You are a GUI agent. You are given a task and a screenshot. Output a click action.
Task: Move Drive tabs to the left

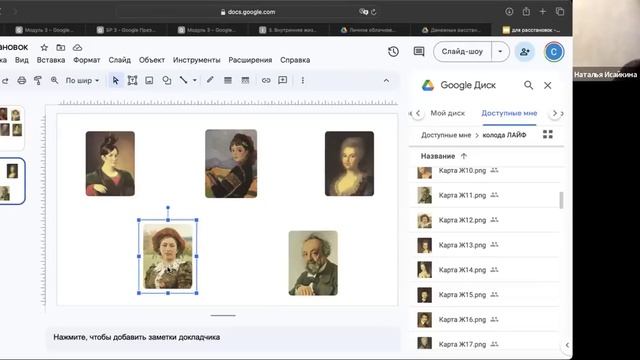click(418, 113)
